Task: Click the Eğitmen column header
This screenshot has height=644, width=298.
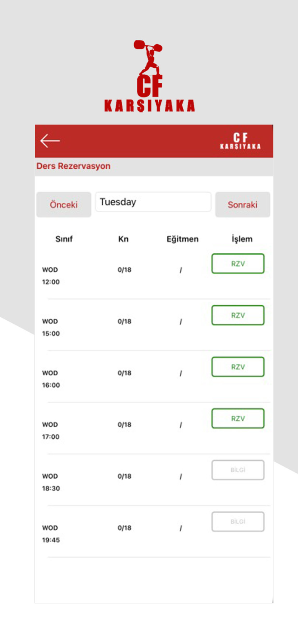Action: point(183,239)
